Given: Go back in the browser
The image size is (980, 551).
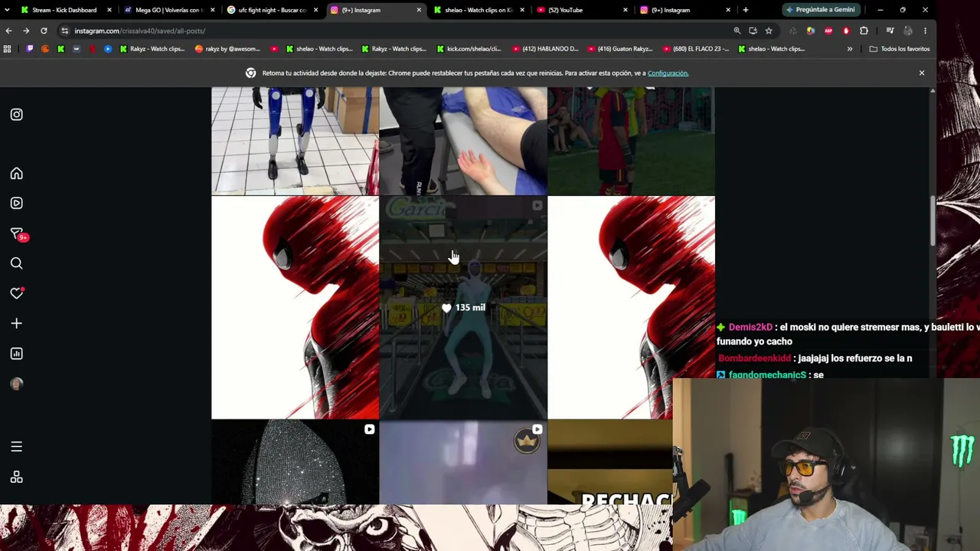Looking at the screenshot, I should pyautogui.click(x=8, y=31).
